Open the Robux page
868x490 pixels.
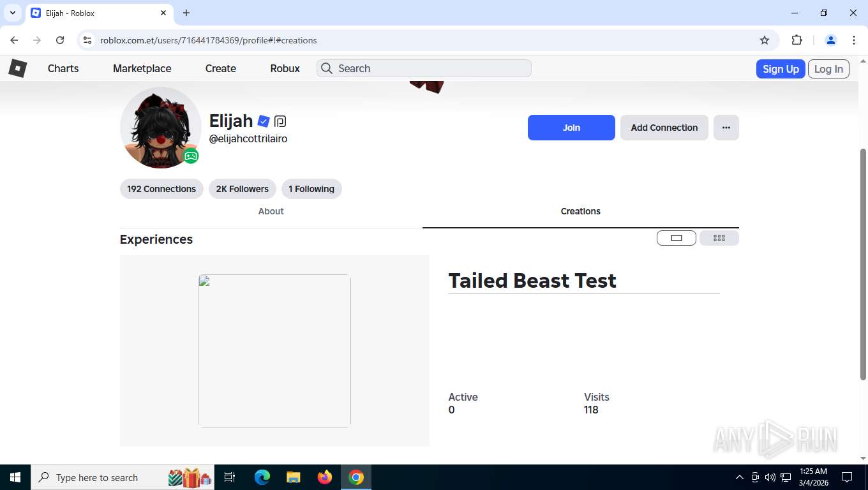[x=285, y=68]
